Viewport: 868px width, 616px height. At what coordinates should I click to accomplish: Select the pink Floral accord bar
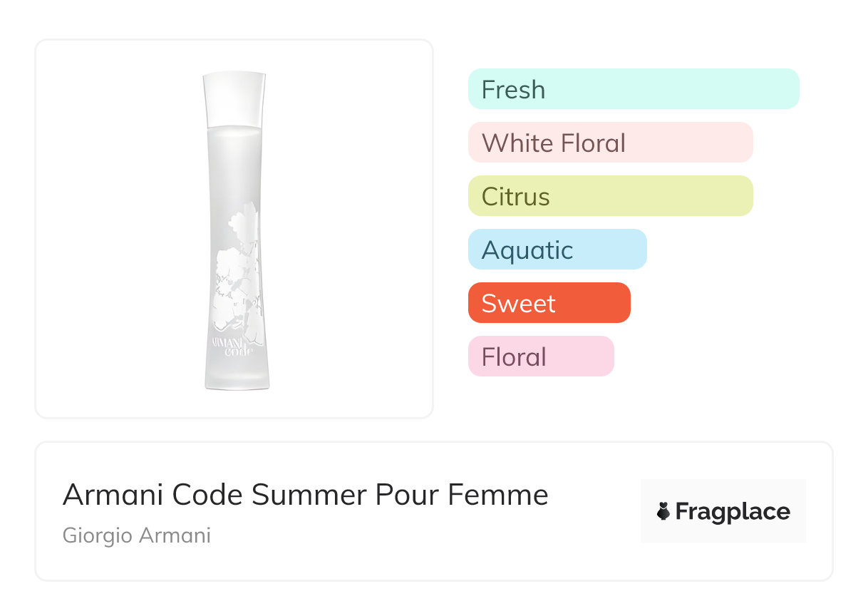540,356
